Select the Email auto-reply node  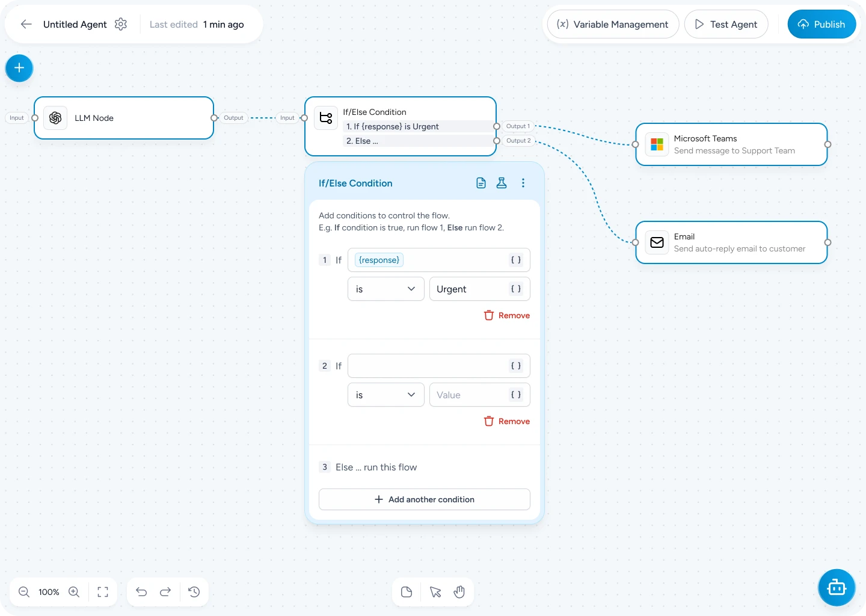click(731, 242)
